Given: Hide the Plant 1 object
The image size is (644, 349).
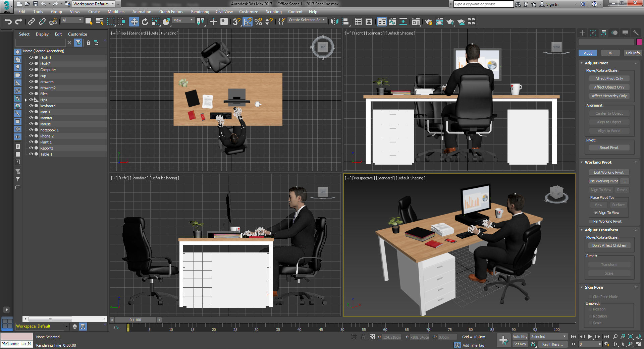Looking at the screenshot, I should pyautogui.click(x=31, y=142).
